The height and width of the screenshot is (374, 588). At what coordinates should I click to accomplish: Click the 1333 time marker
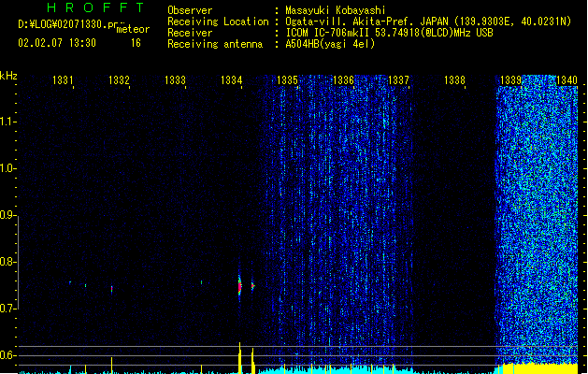coord(175,80)
